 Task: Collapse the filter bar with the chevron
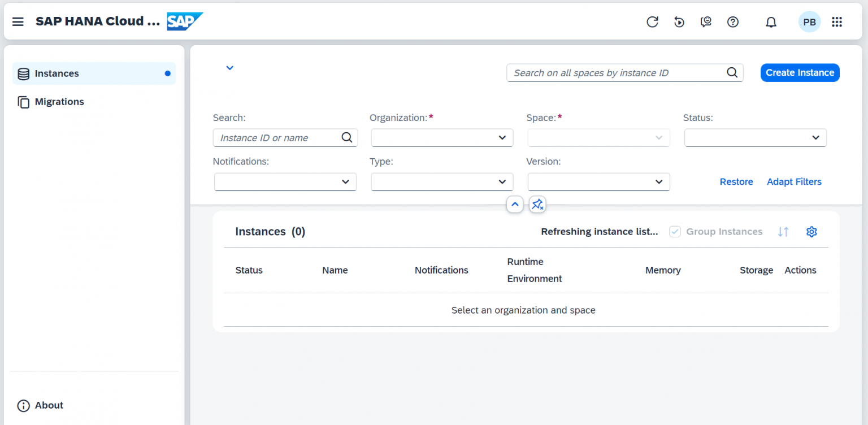pos(515,204)
